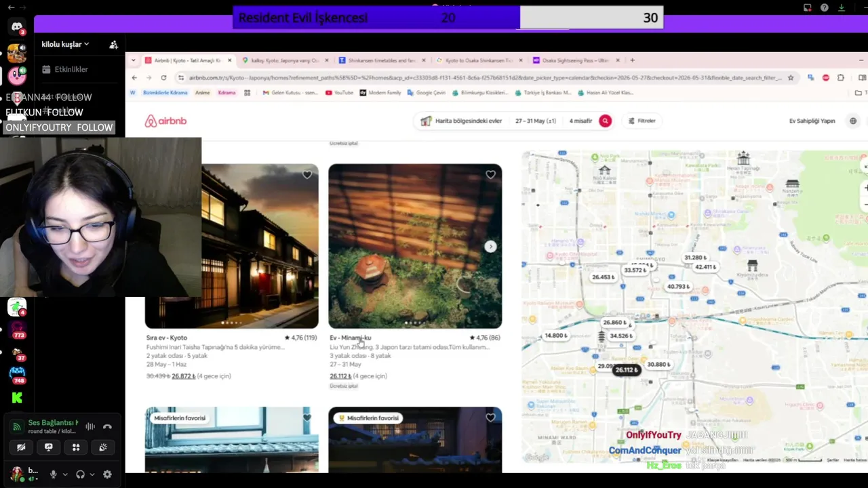Screen dimensions: 868x488
Task: Reload the Airbnb page
Action: click(x=163, y=78)
